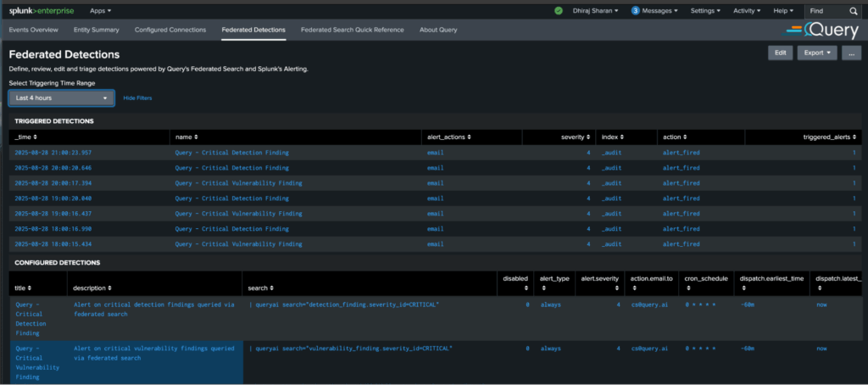This screenshot has width=868, height=385.
Task: Click the vulnerability_finding.severity_id=CRITICAL search query
Action: [350, 349]
